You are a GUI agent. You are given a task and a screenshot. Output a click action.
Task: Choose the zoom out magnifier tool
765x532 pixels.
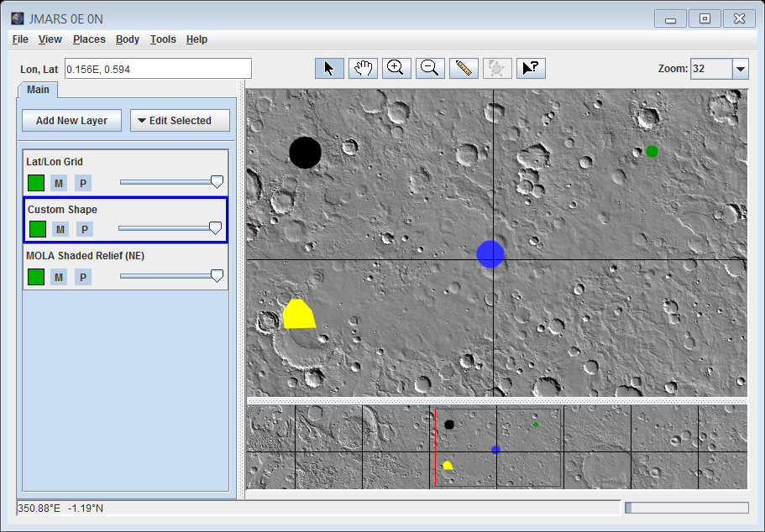coord(430,69)
